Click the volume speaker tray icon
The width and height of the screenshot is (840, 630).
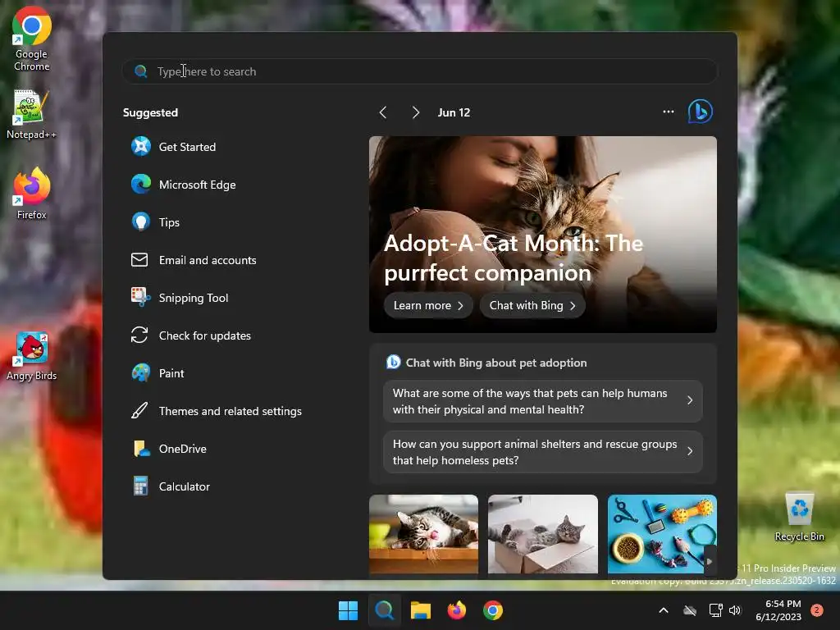pyautogui.click(x=735, y=610)
